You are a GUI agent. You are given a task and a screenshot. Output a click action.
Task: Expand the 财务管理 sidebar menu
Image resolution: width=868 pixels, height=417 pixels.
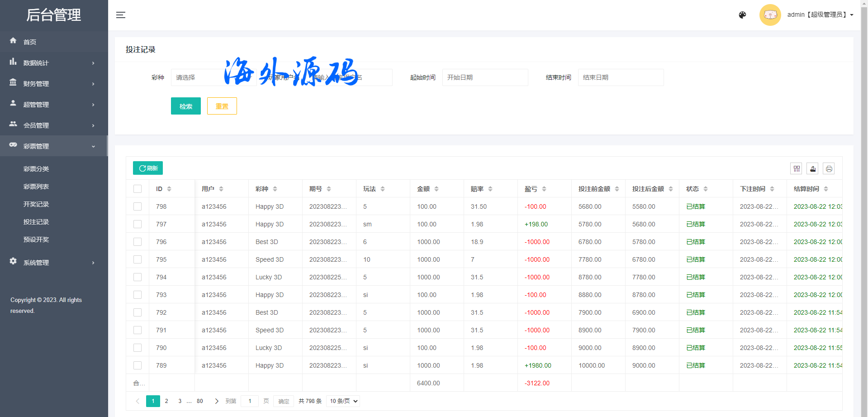53,84
